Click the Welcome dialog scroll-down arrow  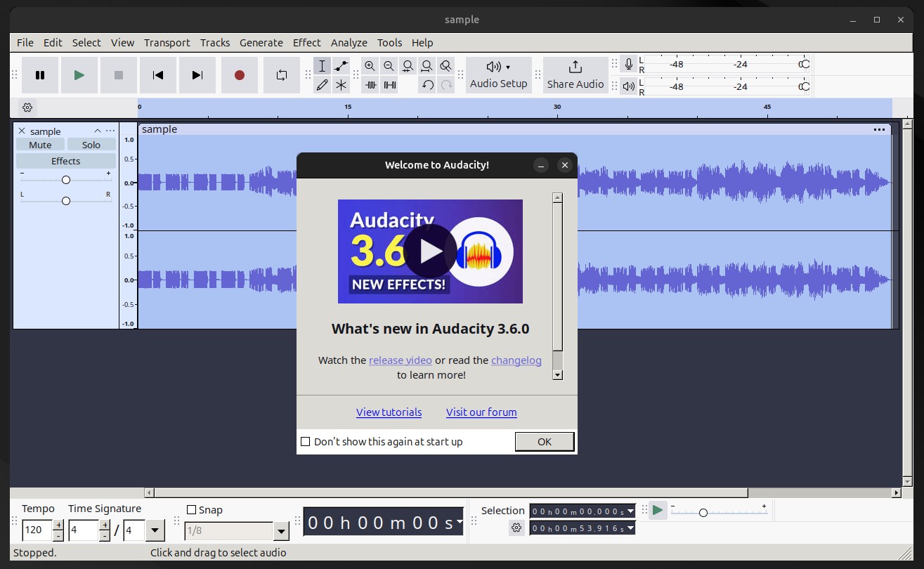point(557,375)
